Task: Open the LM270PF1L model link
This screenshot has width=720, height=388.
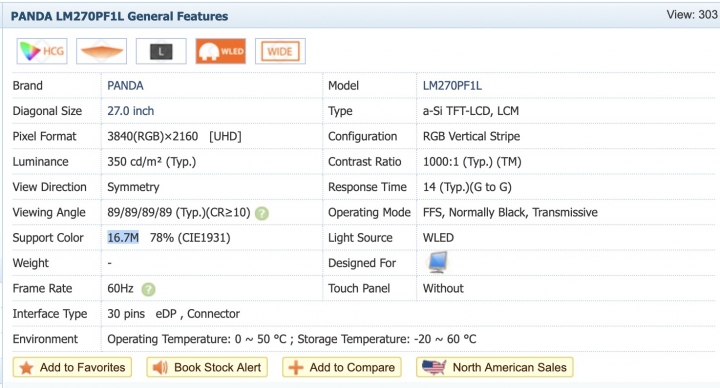Action: tap(452, 86)
